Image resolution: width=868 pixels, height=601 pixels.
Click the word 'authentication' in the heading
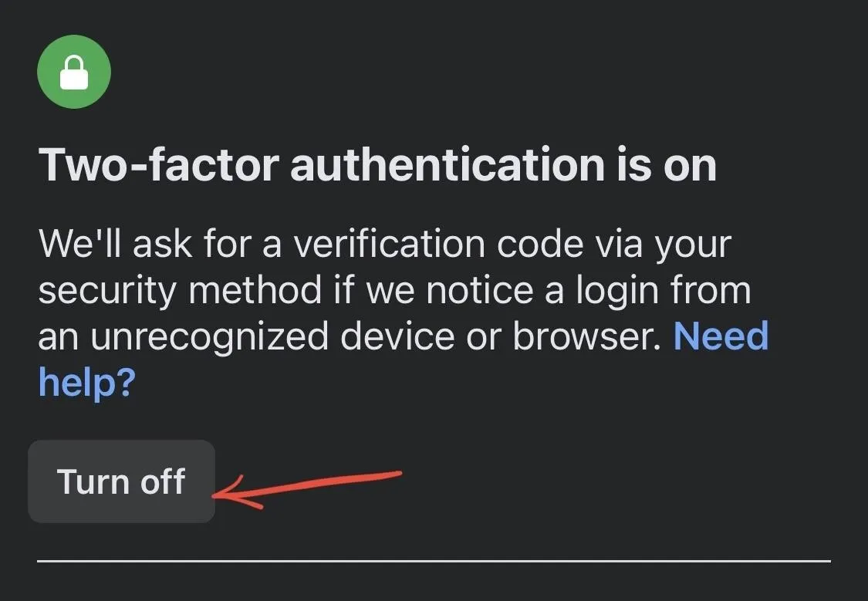coord(448,165)
